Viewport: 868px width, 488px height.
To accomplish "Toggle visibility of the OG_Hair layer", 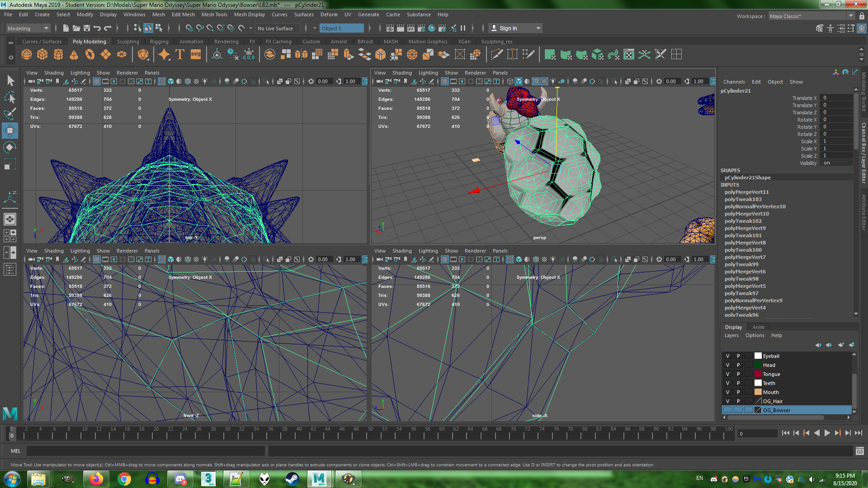I will point(727,401).
